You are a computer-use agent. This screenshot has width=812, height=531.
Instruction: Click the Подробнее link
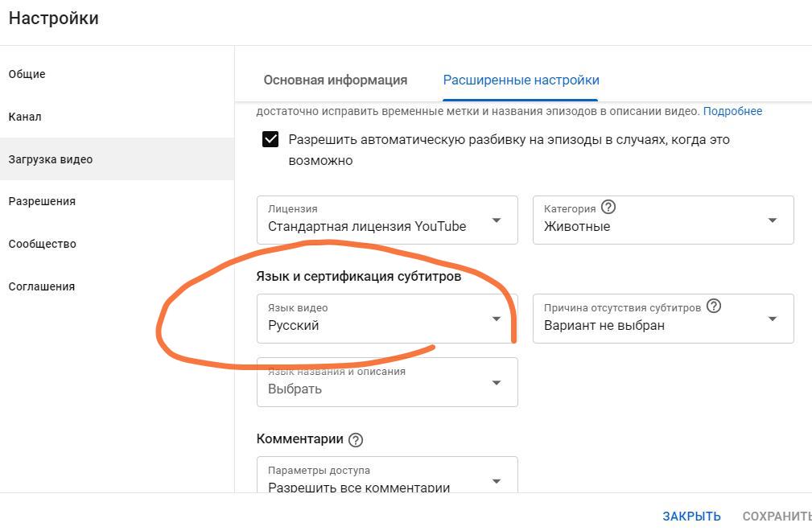click(732, 111)
